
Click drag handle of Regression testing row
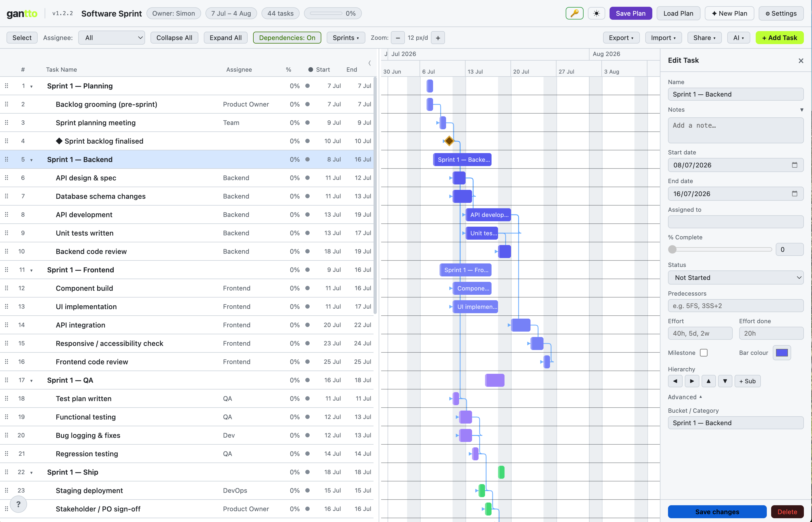pos(6,454)
